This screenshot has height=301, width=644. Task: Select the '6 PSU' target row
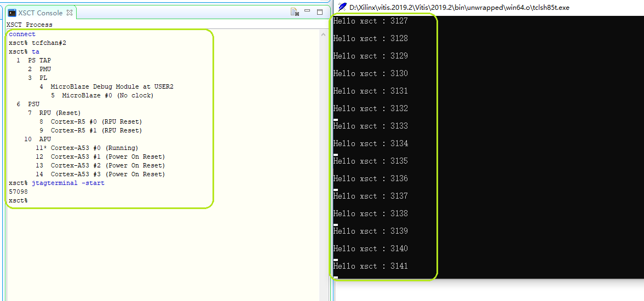coord(28,105)
